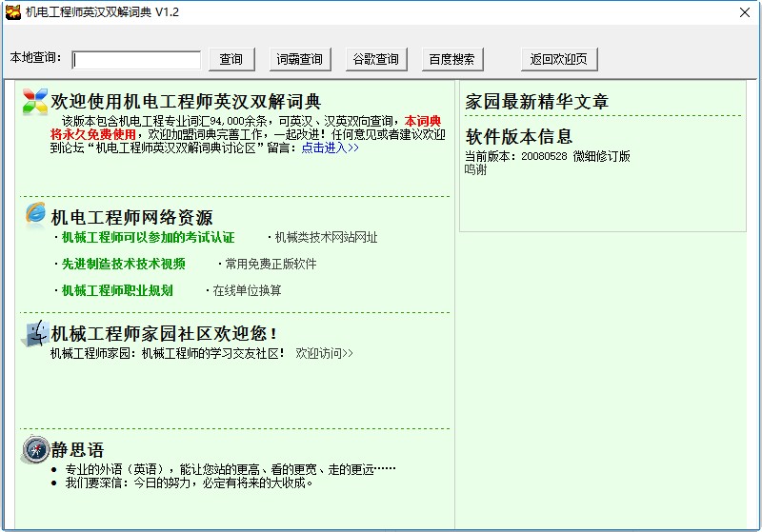Open the 点击进入>> forum link
This screenshot has height=532, width=762.
pyautogui.click(x=330, y=148)
